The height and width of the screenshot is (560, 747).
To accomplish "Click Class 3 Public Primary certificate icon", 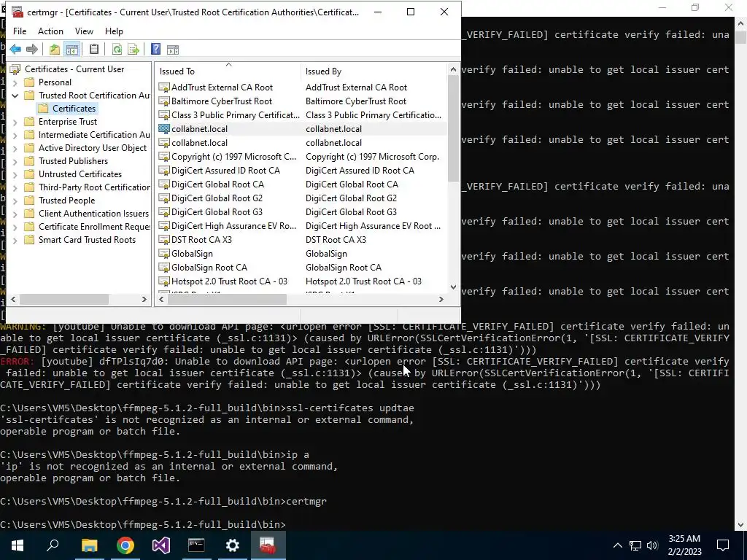I will coord(164,115).
